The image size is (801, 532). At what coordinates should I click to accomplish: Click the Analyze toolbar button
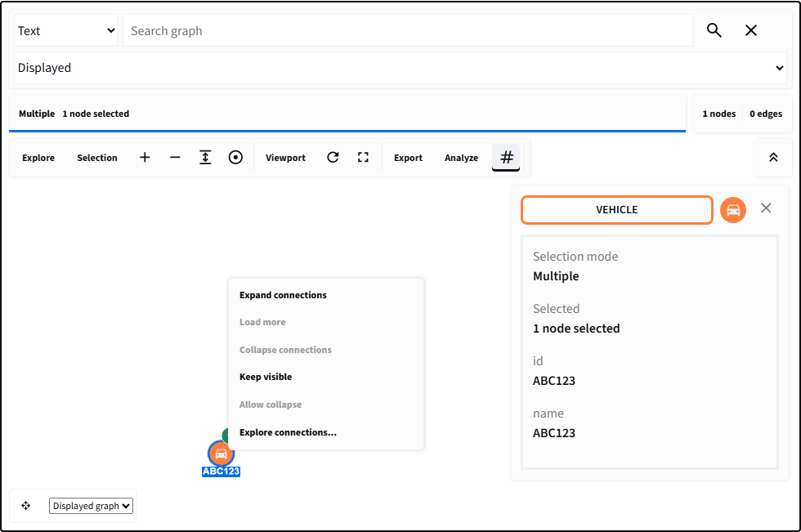[461, 158]
